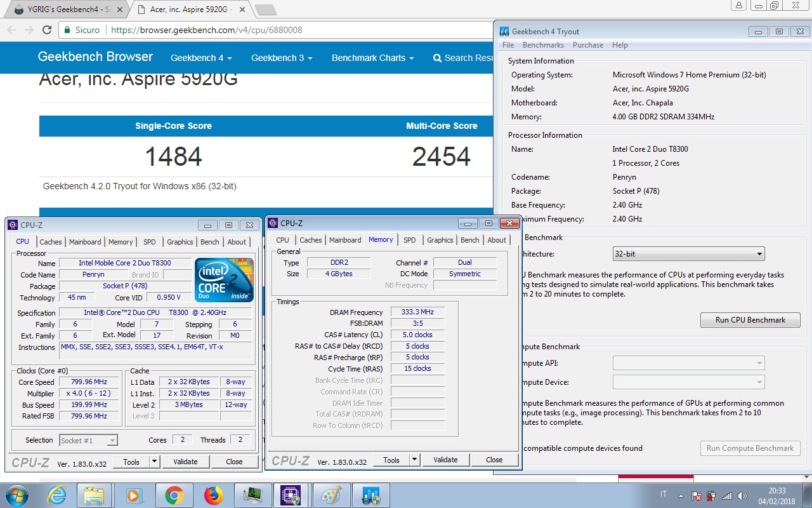Open the Benchmark Charts dropdown
The width and height of the screenshot is (812, 508).
point(373,58)
